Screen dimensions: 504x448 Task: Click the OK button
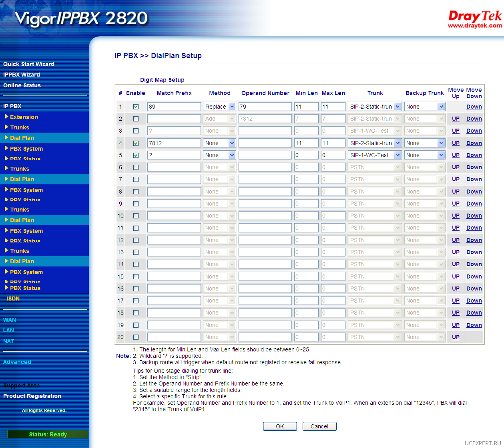coord(280,426)
